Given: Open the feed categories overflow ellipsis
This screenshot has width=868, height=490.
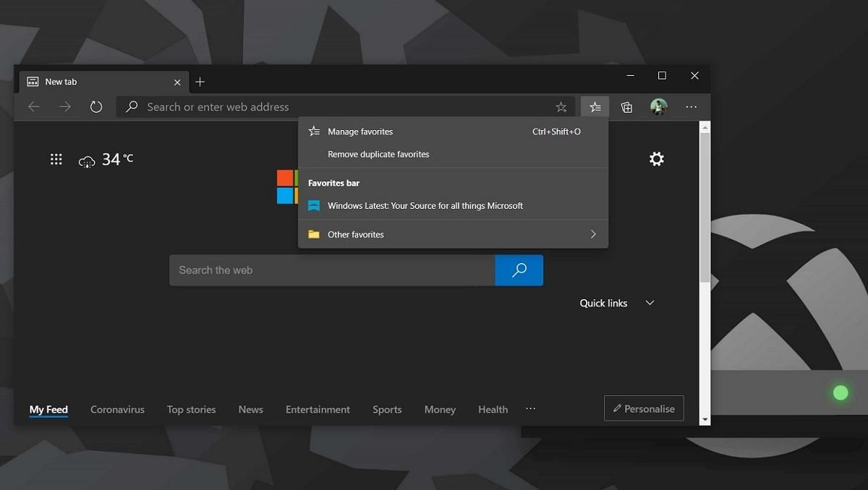Looking at the screenshot, I should (x=530, y=409).
